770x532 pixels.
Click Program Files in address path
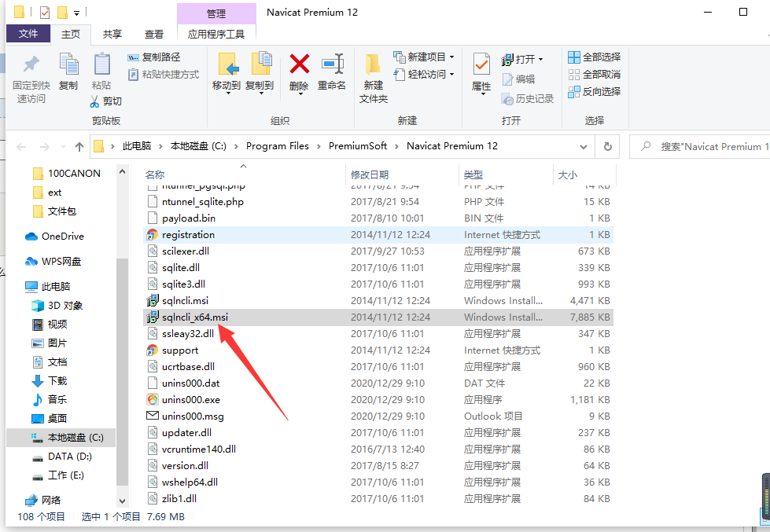tap(278, 145)
